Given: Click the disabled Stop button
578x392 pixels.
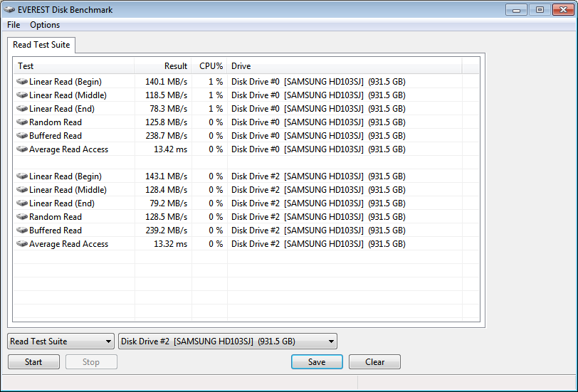Looking at the screenshot, I should coord(91,362).
